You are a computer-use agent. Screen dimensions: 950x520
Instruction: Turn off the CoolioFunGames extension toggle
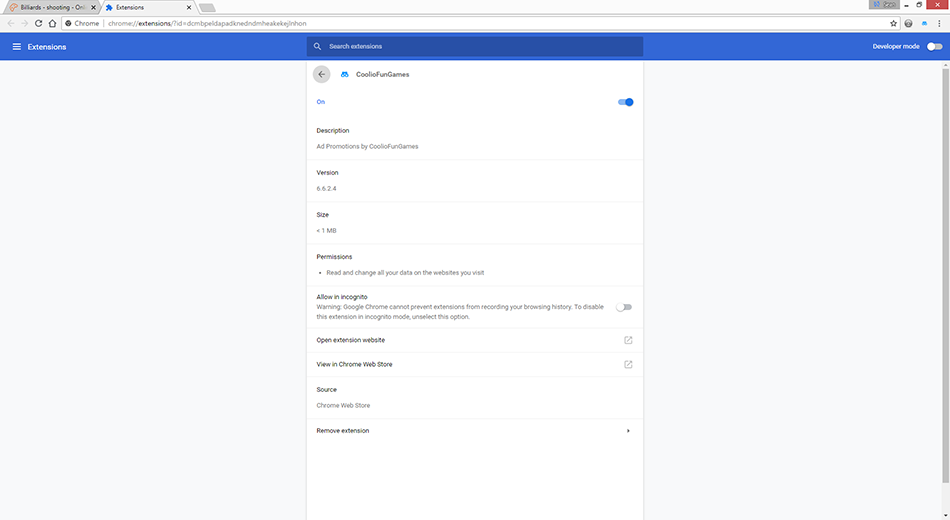coord(626,102)
